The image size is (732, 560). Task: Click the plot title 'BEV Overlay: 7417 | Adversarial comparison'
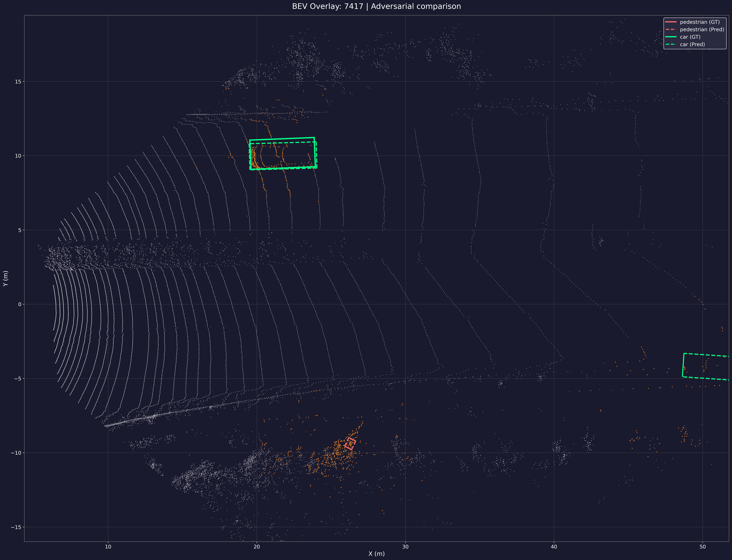click(x=376, y=6)
